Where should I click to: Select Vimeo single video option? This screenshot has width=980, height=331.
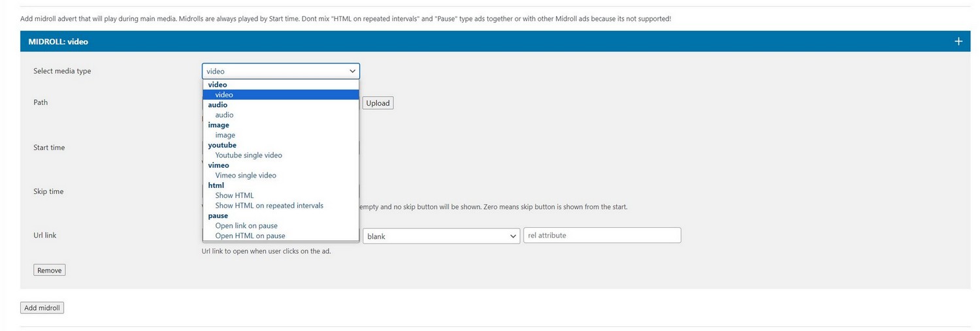click(x=246, y=176)
